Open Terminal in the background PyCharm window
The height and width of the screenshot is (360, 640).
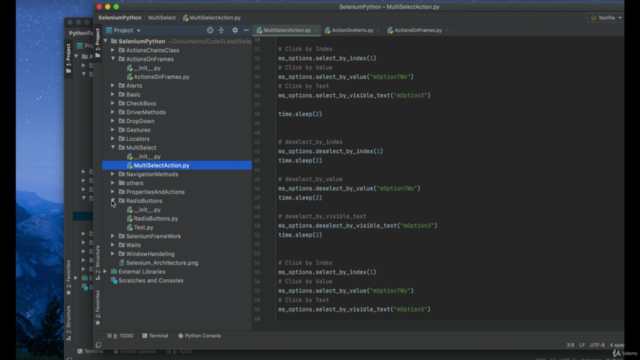90,351
